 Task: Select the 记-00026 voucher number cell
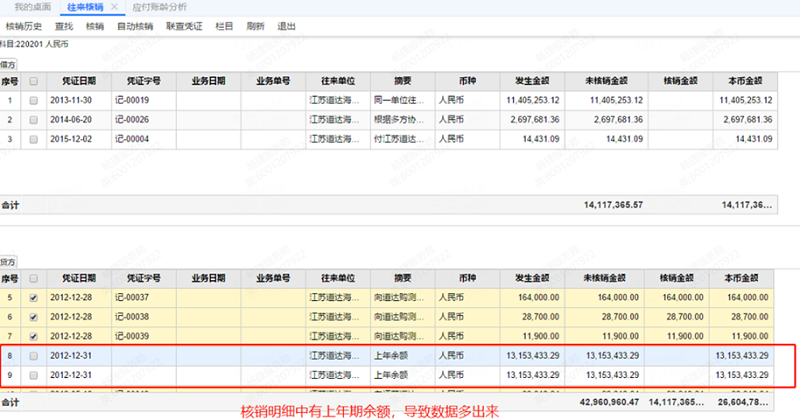[x=132, y=120]
